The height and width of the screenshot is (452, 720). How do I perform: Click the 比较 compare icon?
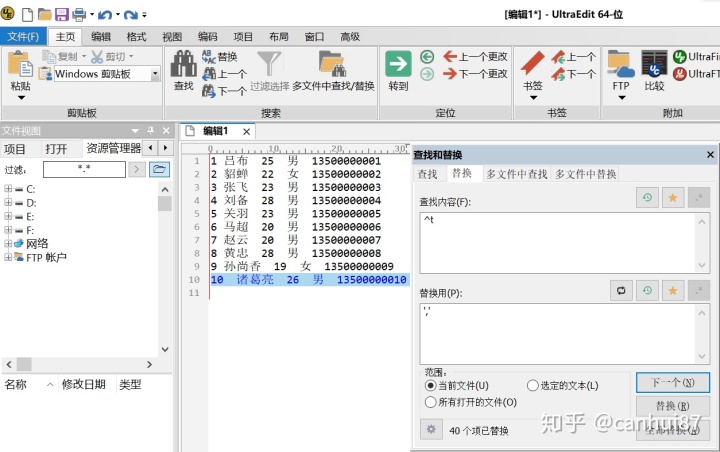(654, 64)
